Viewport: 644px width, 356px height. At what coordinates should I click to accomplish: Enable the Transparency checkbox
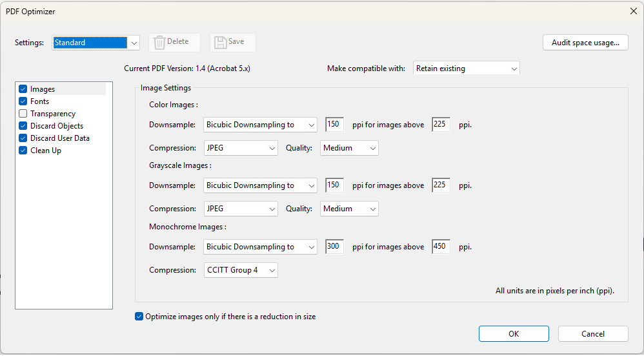pyautogui.click(x=23, y=114)
